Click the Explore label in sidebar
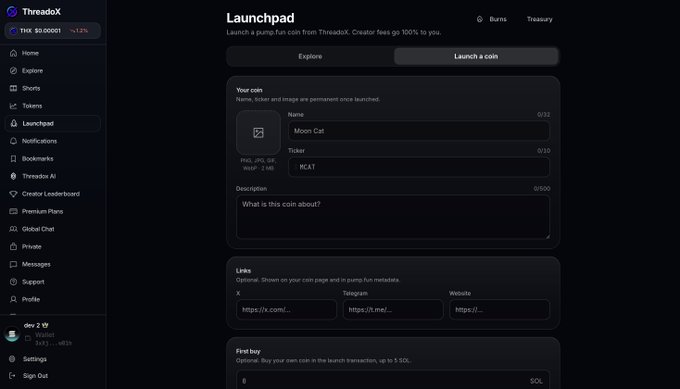 click(33, 71)
